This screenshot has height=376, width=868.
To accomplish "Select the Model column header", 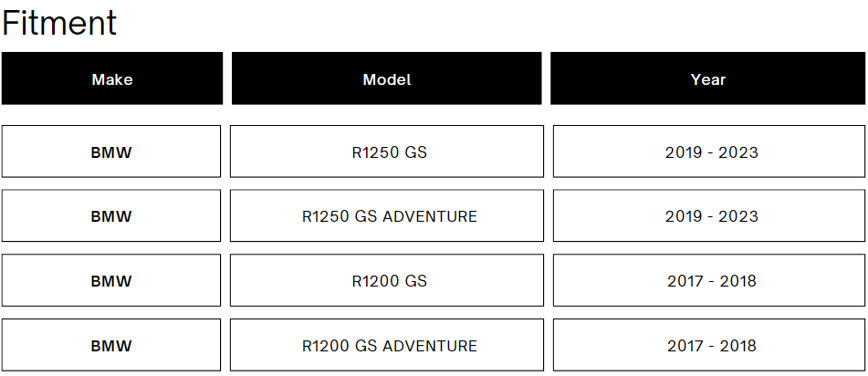I will [386, 78].
